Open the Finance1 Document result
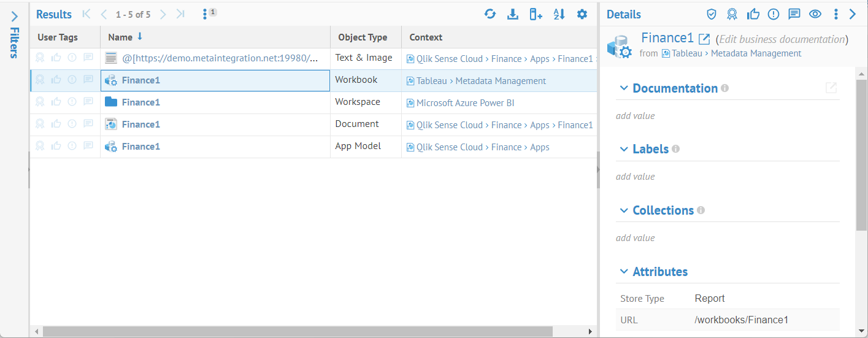This screenshot has width=868, height=338. tap(140, 125)
